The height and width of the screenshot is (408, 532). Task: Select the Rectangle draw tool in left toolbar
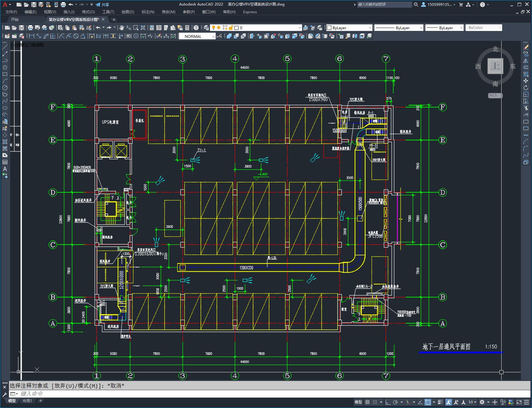coord(5,74)
